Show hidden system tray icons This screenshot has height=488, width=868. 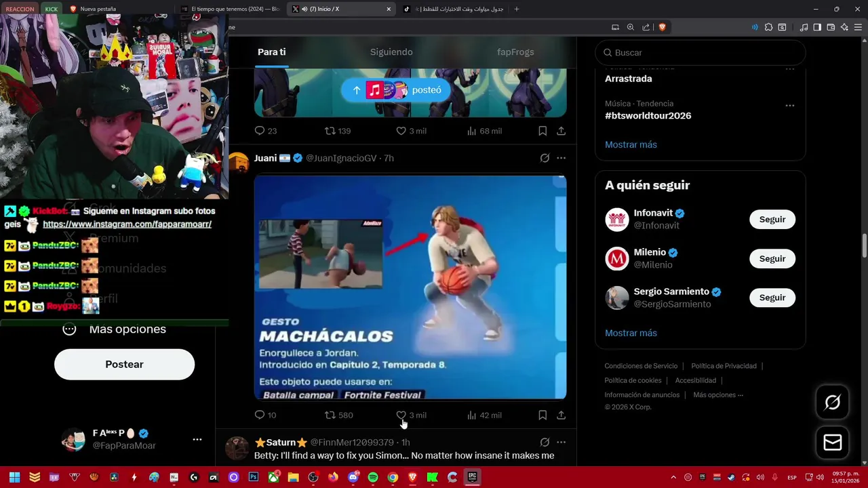click(673, 477)
